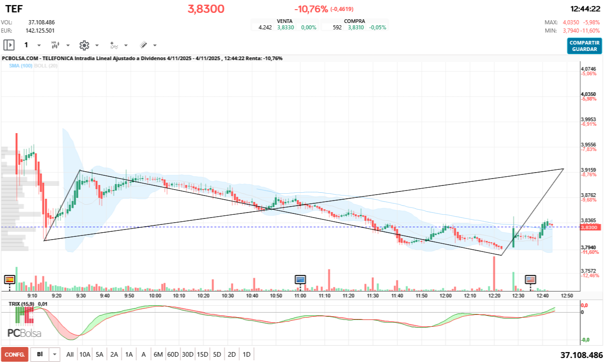Select the pencil drawing tools icon
Image resolution: width=609 pixels, height=364 pixels.
[x=143, y=45]
